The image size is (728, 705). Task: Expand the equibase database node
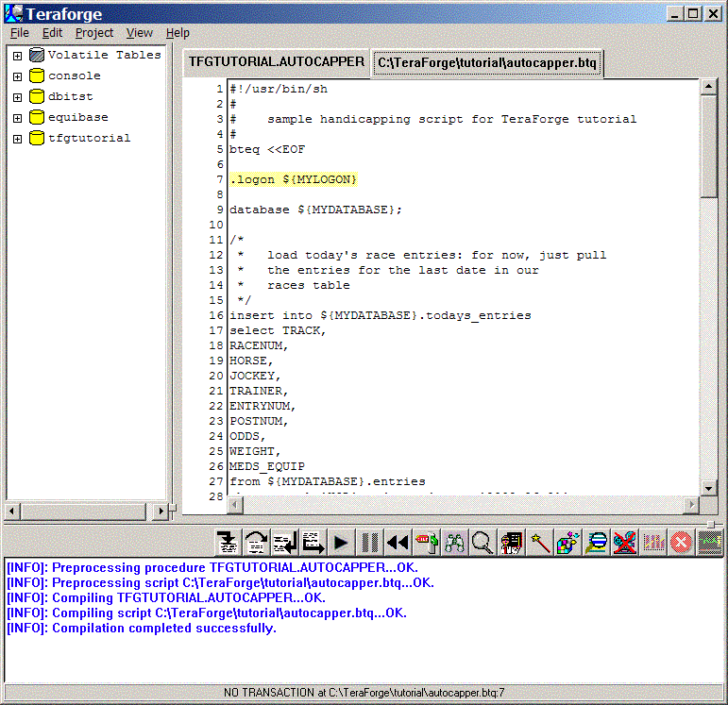(18, 118)
